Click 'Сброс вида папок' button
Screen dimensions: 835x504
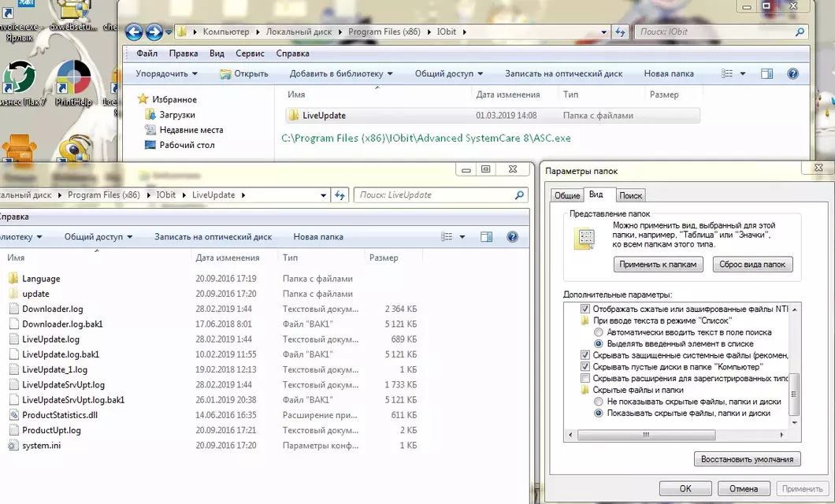[752, 264]
